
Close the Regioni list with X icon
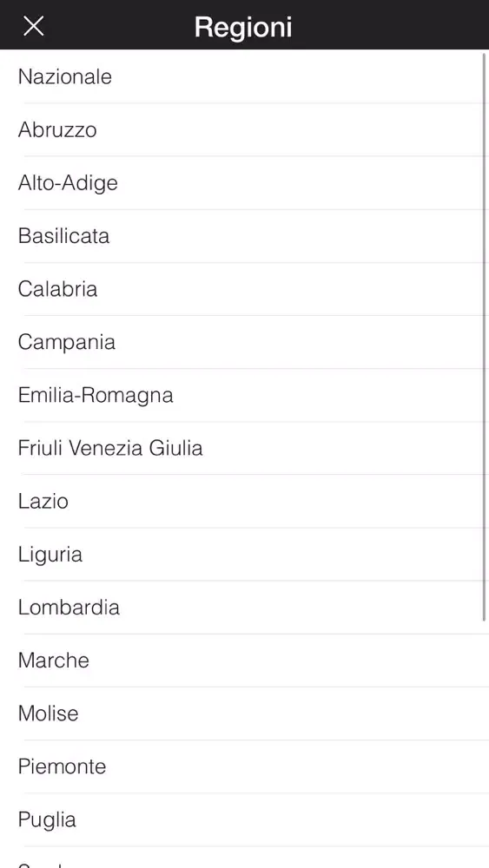click(x=34, y=25)
